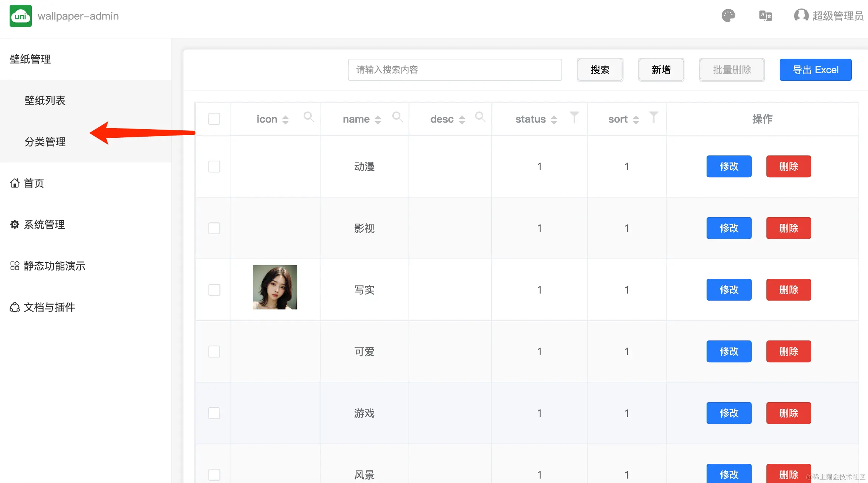Image resolution: width=868 pixels, height=483 pixels.
Task: Go to 首页 in the sidebar
Action: click(x=34, y=183)
